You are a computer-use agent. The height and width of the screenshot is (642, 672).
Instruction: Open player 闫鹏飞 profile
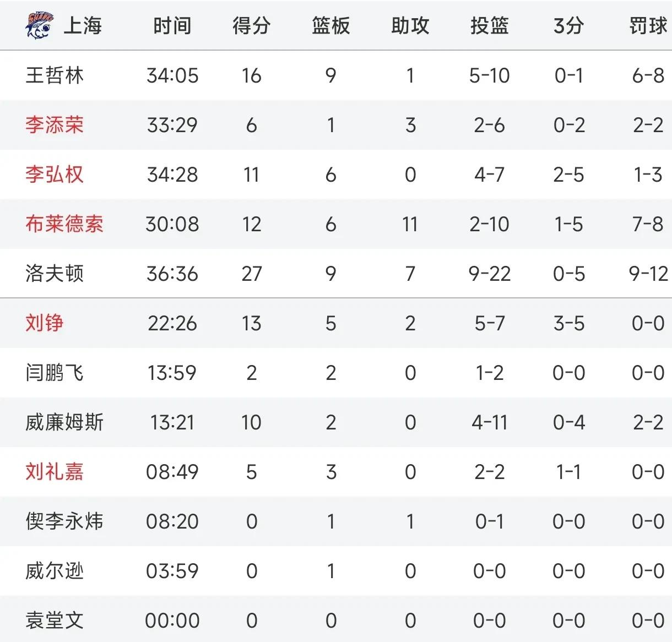[x=55, y=373]
